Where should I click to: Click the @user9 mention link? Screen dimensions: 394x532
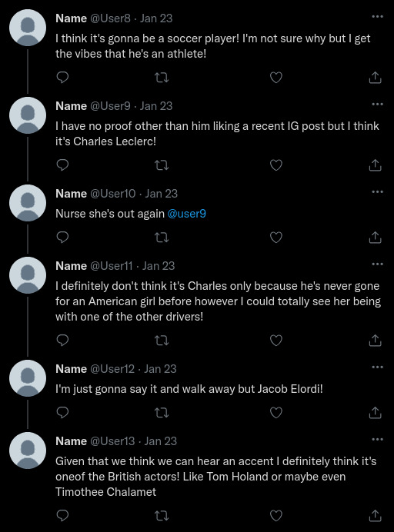pyautogui.click(x=186, y=214)
